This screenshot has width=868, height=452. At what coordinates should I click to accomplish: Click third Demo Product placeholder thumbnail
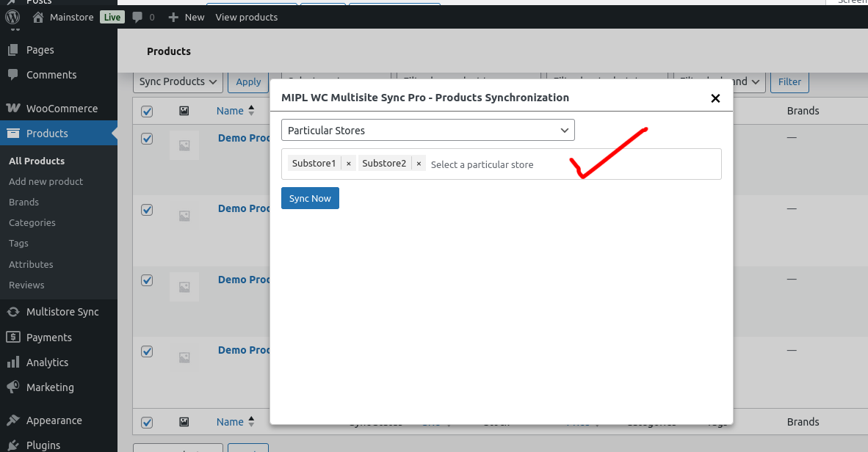pos(184,287)
